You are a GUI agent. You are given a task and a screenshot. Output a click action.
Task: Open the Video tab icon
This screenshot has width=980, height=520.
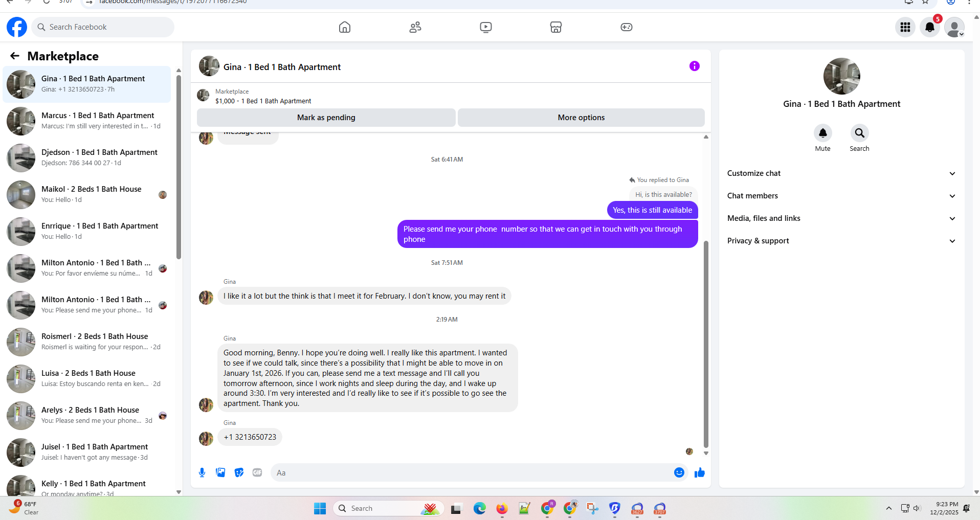coord(486,27)
